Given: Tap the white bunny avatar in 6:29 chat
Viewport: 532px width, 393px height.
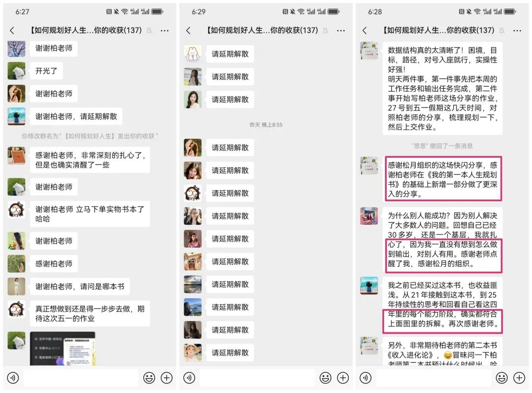Looking at the screenshot, I should pos(193,54).
